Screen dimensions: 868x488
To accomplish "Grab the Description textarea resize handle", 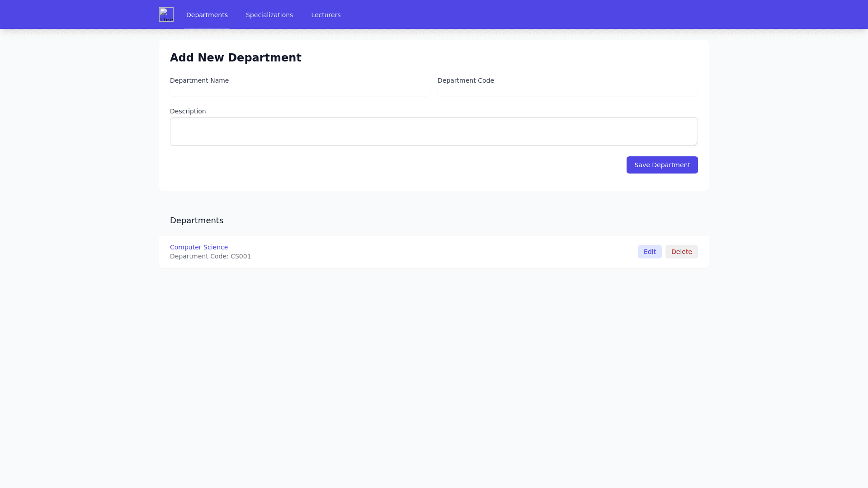I will point(695,143).
